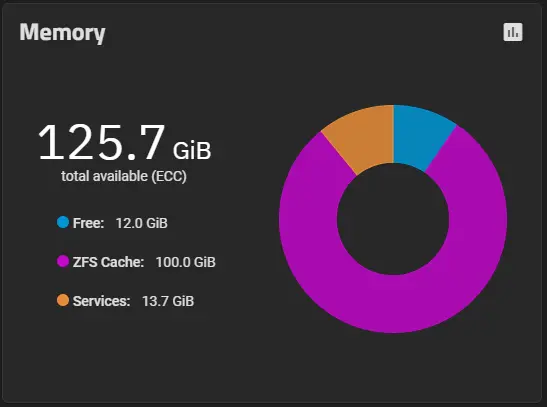The width and height of the screenshot is (547, 407).
Task: Click the orange Services legend dot
Action: 63,300
